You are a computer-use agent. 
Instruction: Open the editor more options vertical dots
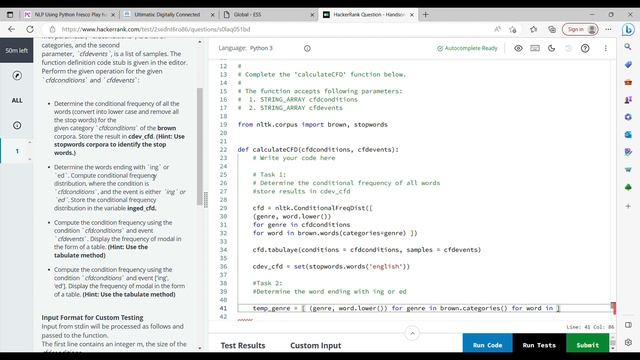(x=606, y=48)
